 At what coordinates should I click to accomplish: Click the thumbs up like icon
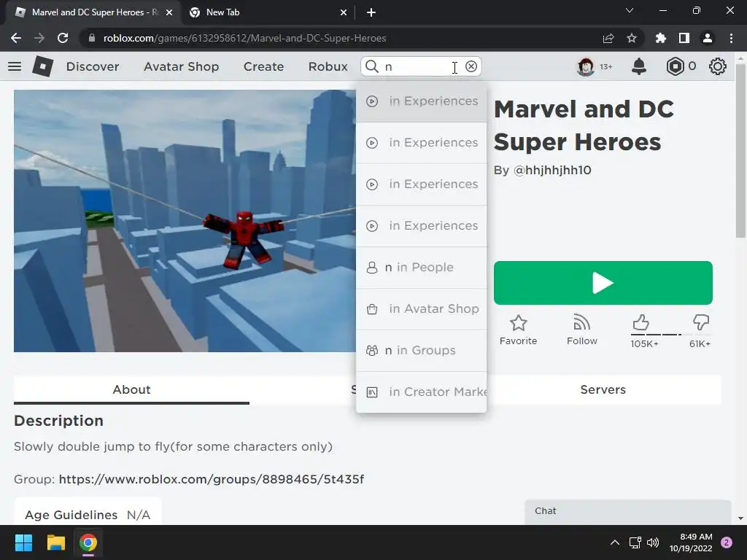coord(640,322)
